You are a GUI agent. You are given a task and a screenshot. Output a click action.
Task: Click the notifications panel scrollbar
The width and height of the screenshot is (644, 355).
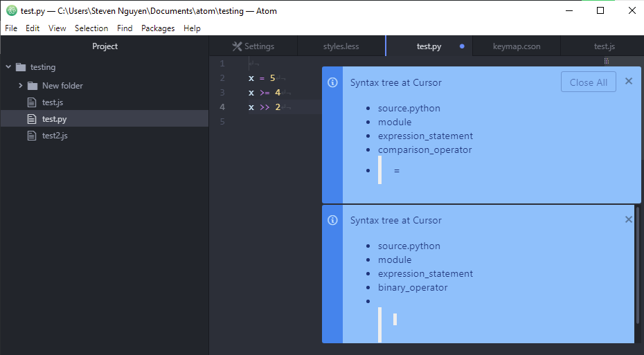click(638, 266)
